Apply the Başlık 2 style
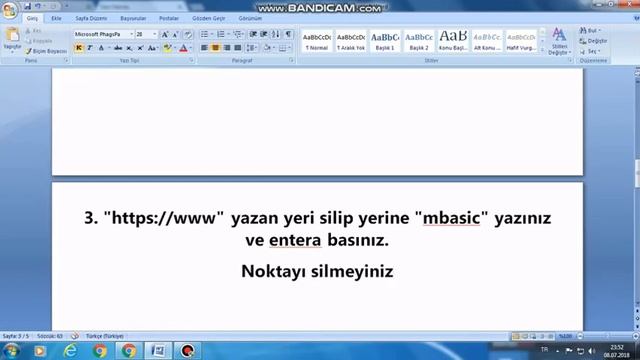Screen dimensions: 640x360 tap(419, 41)
